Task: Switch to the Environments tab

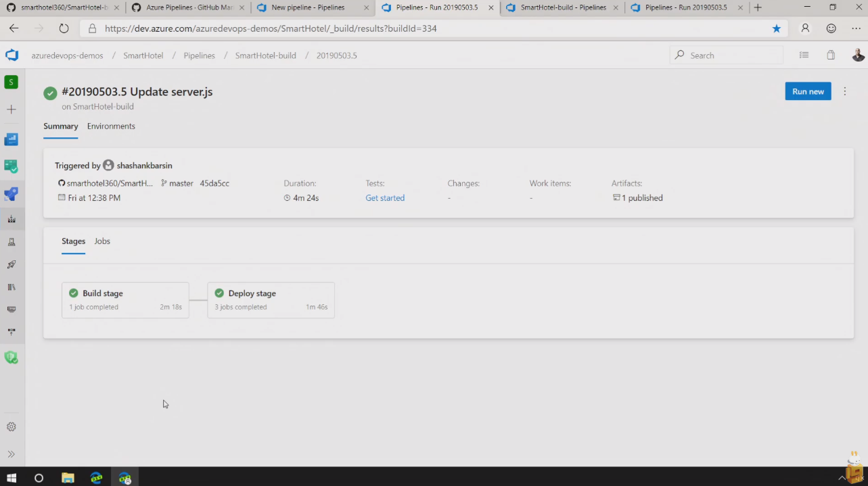Action: click(111, 126)
